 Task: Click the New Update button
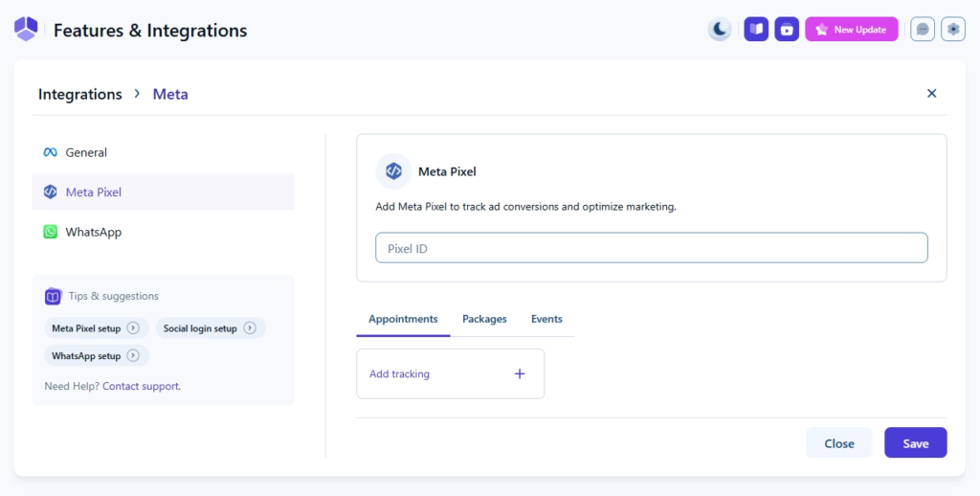851,30
